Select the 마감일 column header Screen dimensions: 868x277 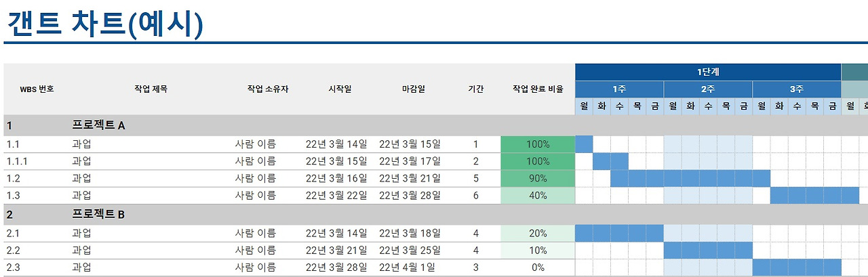(x=413, y=89)
